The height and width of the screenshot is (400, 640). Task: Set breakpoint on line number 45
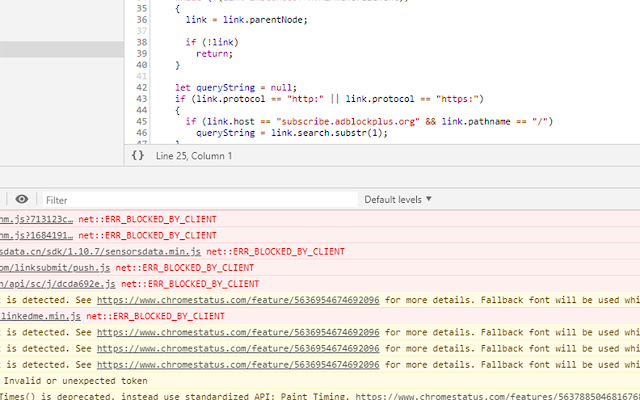click(x=141, y=121)
